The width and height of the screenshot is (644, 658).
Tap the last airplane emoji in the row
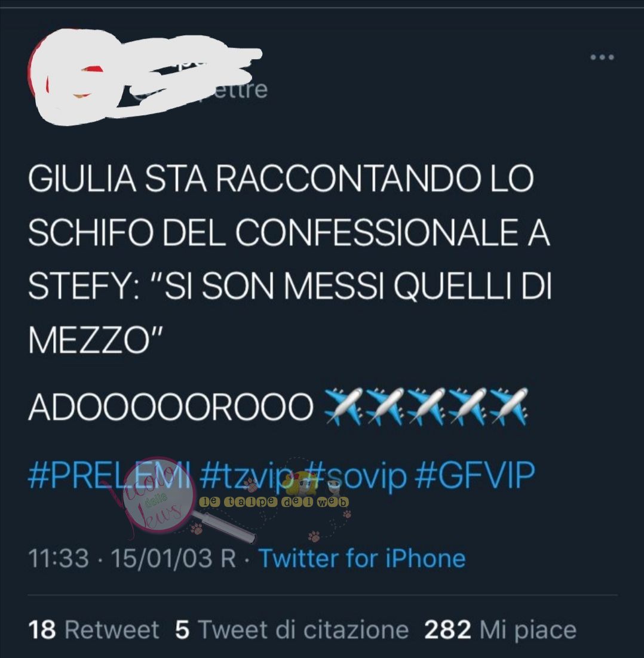point(508,406)
